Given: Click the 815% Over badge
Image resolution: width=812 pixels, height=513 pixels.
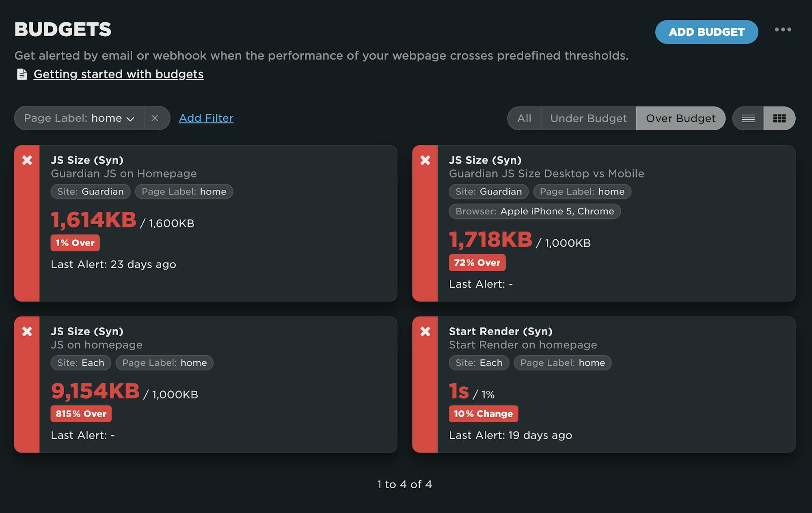Looking at the screenshot, I should pos(81,414).
